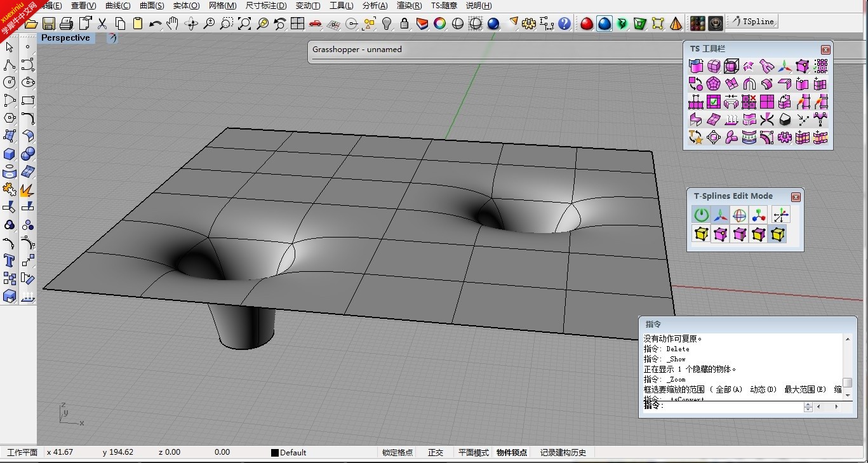Open the 查看(V) menu
The width and height of the screenshot is (868, 463).
click(x=83, y=6)
